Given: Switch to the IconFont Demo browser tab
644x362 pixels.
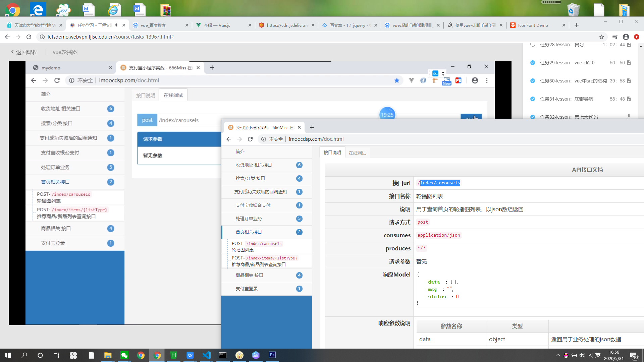Looking at the screenshot, I should [x=533, y=25].
